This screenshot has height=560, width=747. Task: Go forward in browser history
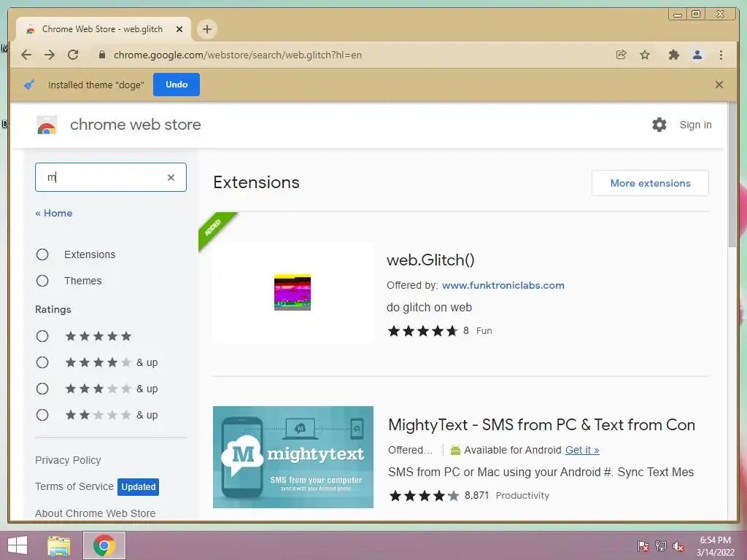50,55
